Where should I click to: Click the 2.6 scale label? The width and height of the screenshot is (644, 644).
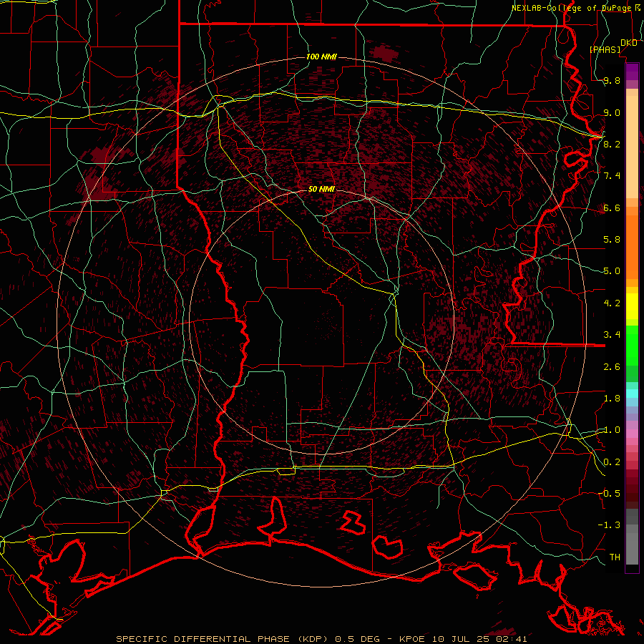pyautogui.click(x=612, y=367)
